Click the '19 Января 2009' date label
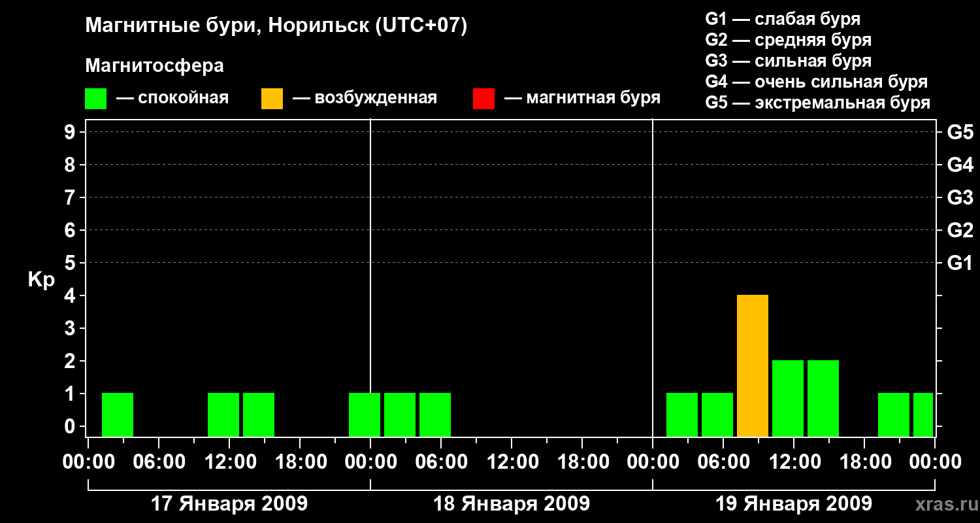Screen dimensions: 980x523 (x=794, y=504)
